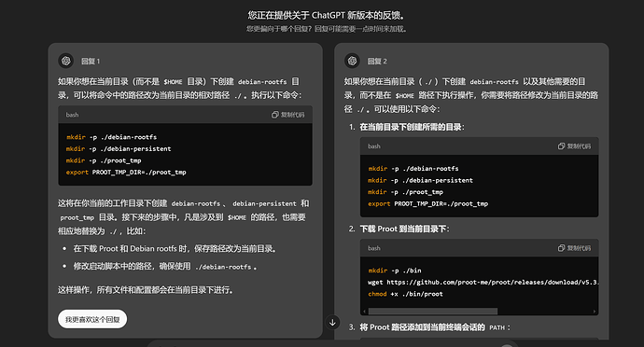Click the sentence 这样操作，所有文件和配置
The image size is (644, 347).
(x=147, y=290)
